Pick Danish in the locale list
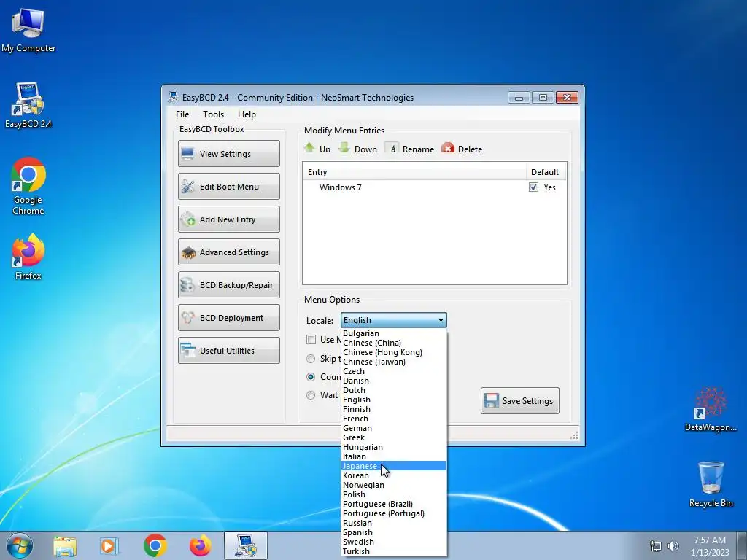The width and height of the screenshot is (747, 560). [394, 381]
